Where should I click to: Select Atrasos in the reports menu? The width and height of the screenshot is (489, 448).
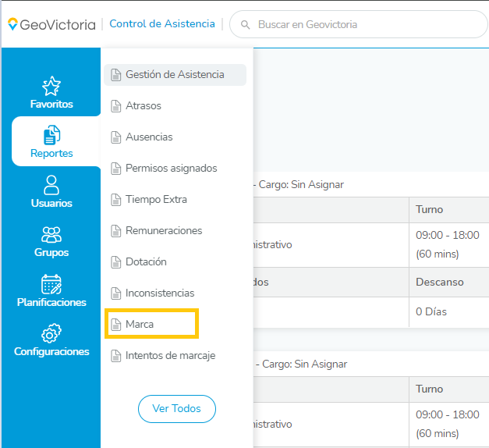click(x=144, y=106)
